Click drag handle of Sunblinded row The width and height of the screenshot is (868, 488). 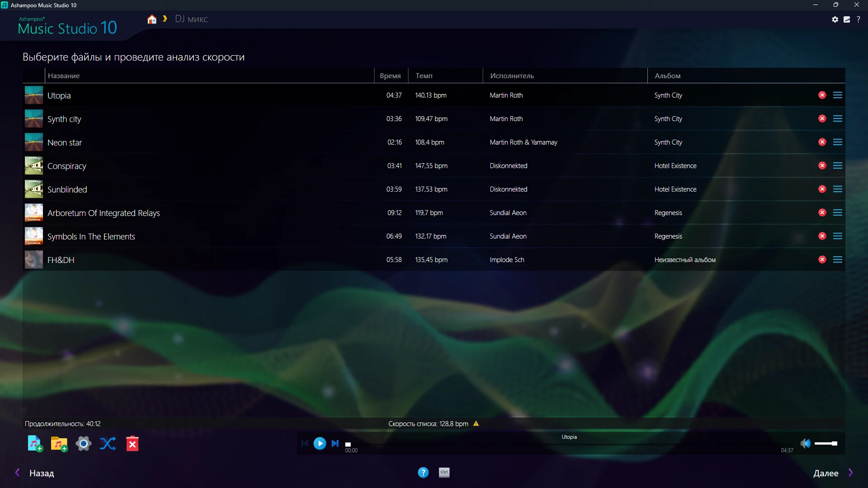pyautogui.click(x=838, y=189)
